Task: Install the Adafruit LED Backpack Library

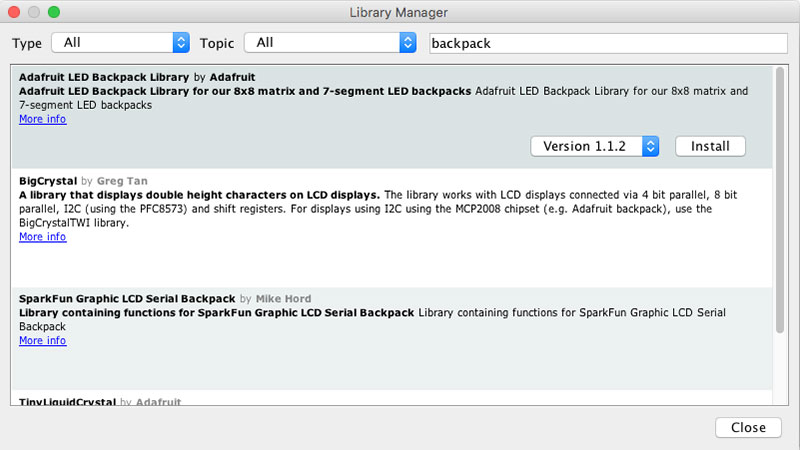Action: click(710, 146)
